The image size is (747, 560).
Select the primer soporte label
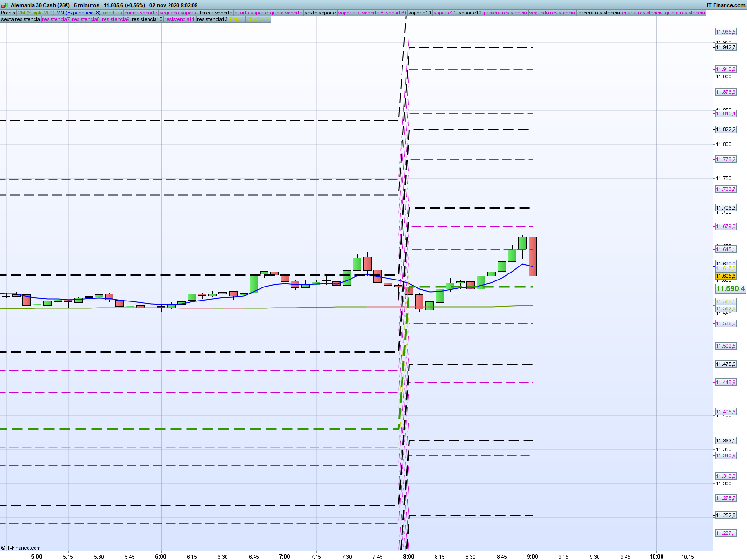click(x=141, y=13)
